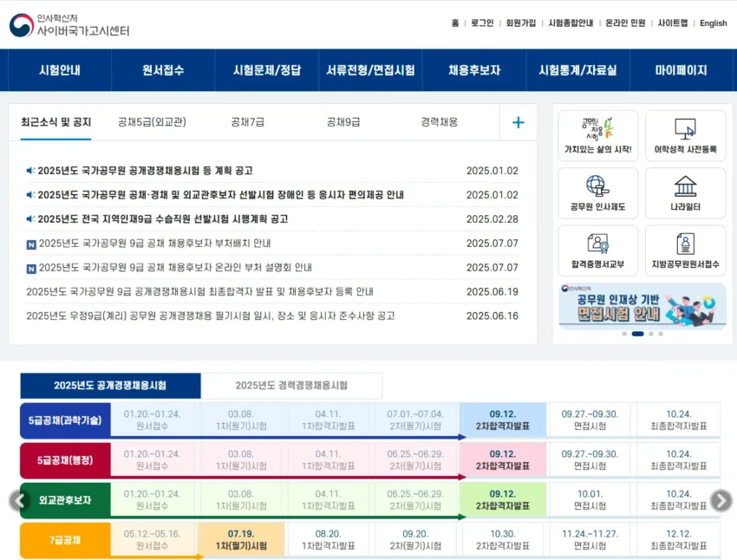
Task: Click megaphone icon beside 공개경쟁채용시험 등 계획 공고
Action: (x=30, y=171)
